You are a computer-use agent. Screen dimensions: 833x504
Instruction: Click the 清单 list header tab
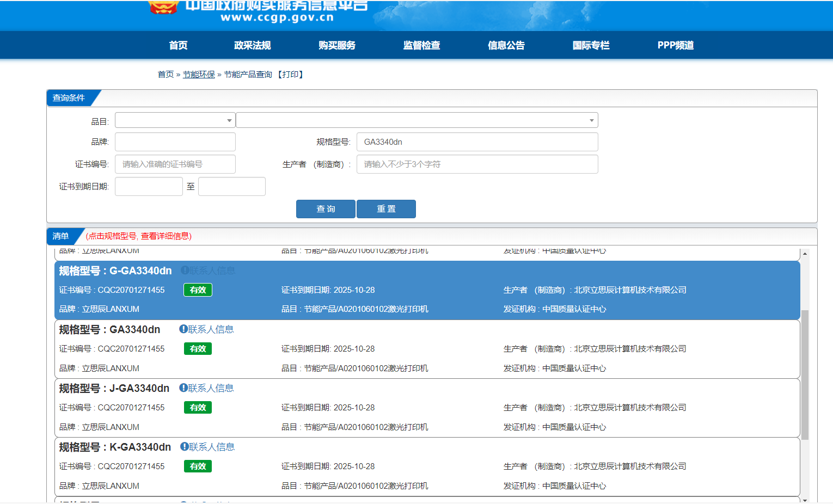pyautogui.click(x=60, y=236)
